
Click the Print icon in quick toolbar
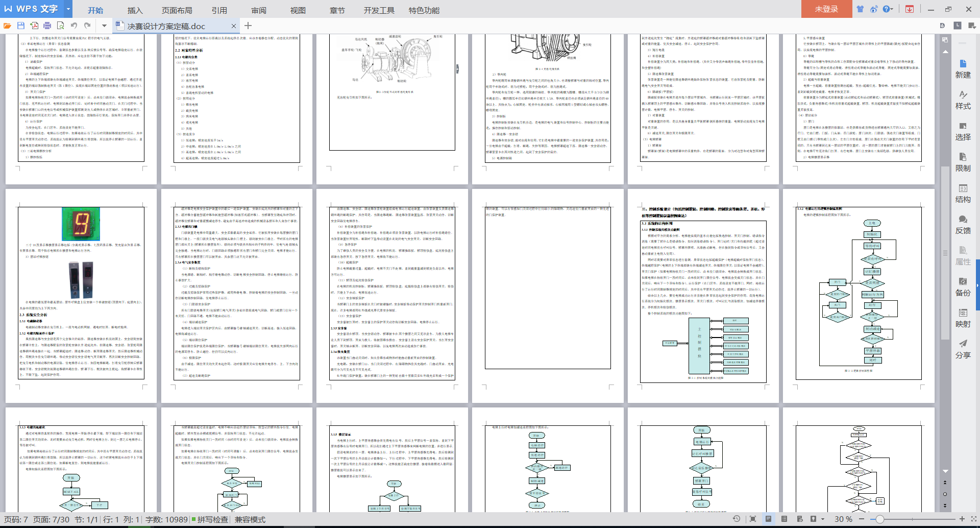click(47, 26)
